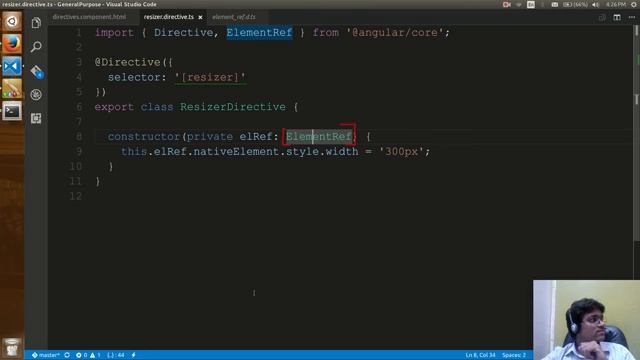This screenshot has height=360, width=640.
Task: Select Visual Studio Code launcher icon
Action: click(x=12, y=66)
